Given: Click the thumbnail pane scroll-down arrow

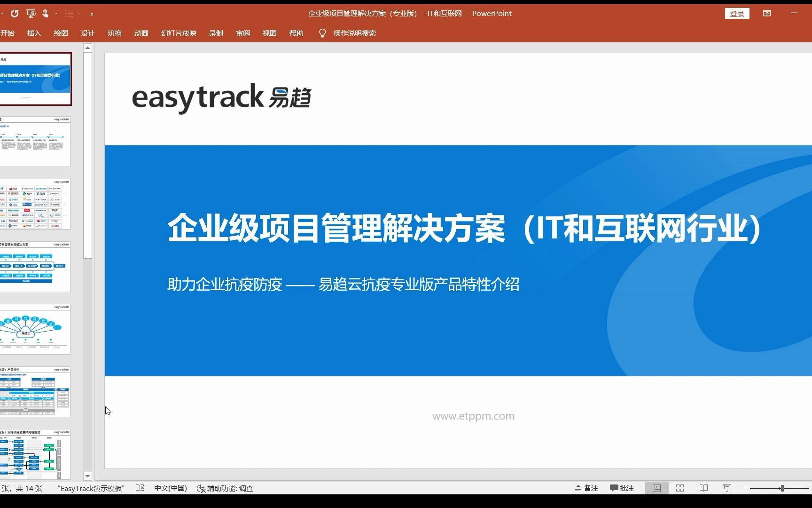Looking at the screenshot, I should (x=87, y=476).
